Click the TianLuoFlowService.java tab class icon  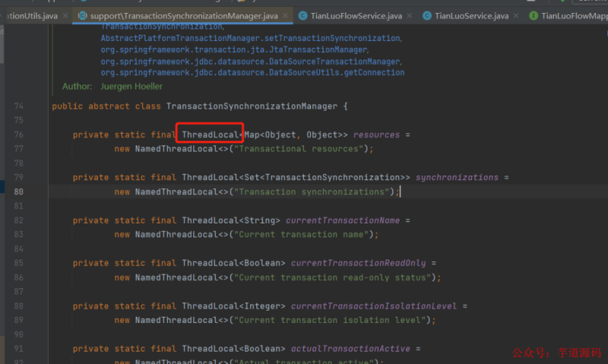click(303, 16)
